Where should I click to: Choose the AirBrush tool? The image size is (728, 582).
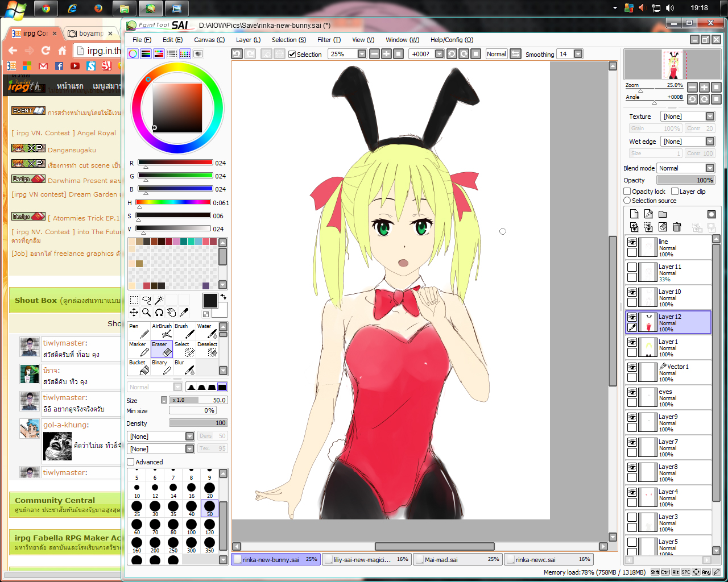click(x=162, y=330)
